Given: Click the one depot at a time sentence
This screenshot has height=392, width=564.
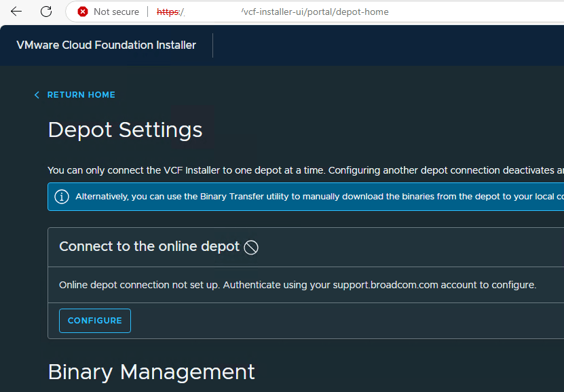Looking at the screenshot, I should (x=305, y=170).
